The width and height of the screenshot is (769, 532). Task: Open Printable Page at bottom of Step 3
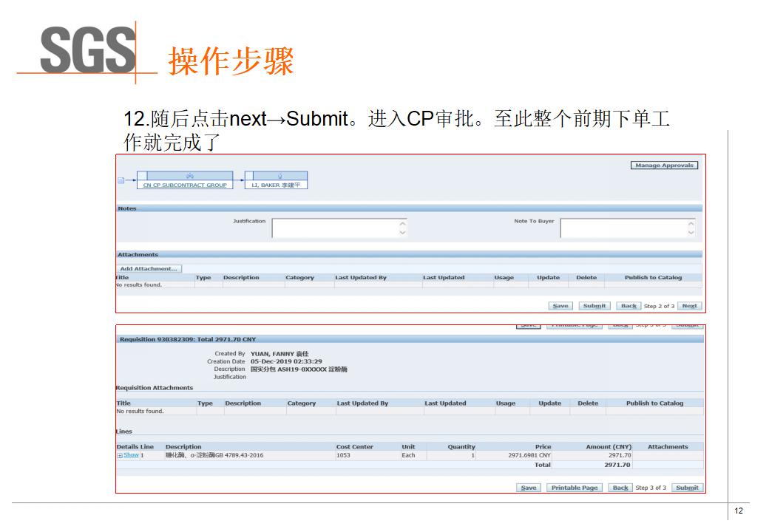tap(575, 488)
